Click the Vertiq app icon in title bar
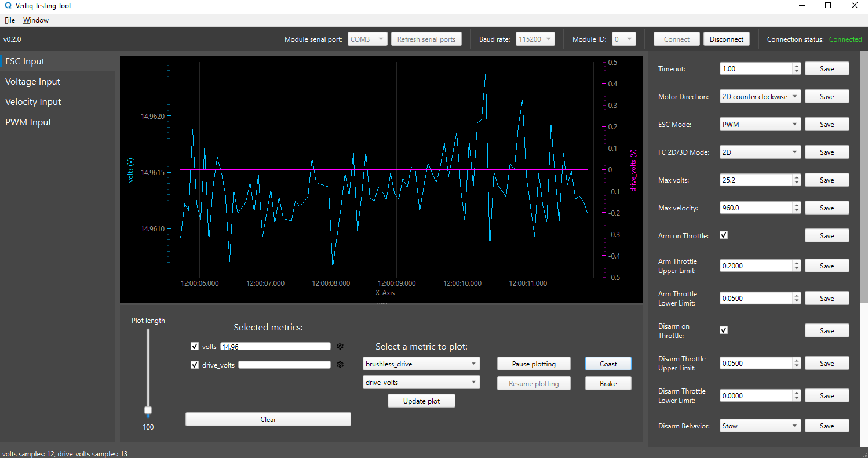Image resolution: width=868 pixels, height=458 pixels. pos(7,6)
